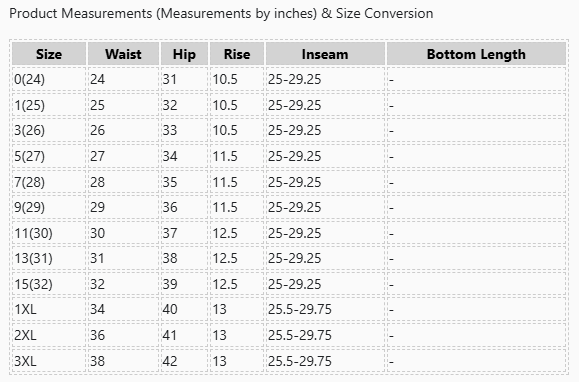Click the Rise column header
The height and width of the screenshot is (382, 579).
[237, 54]
